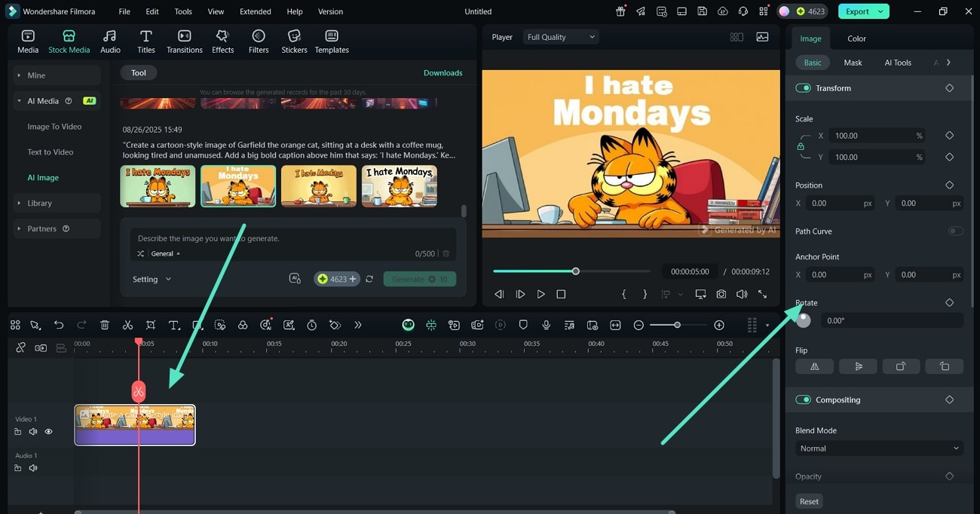Rotate the image 90 degrees clockwise
Viewport: 980px width, 514px height.
(x=901, y=366)
